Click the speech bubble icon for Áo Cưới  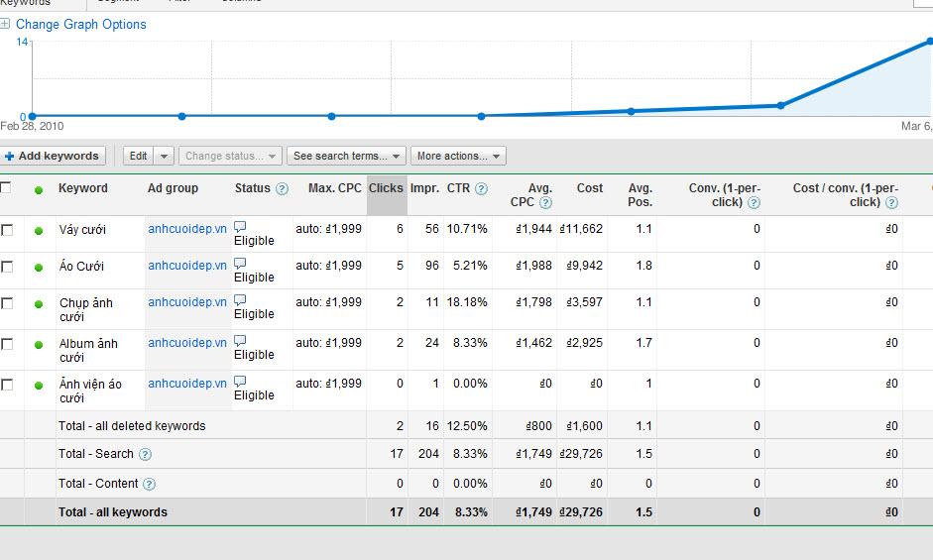(240, 264)
